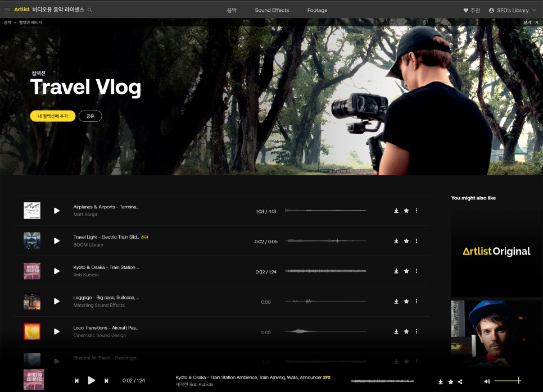Click Loco Transitions red album thumbnail
543x392 pixels.
pyautogui.click(x=32, y=331)
